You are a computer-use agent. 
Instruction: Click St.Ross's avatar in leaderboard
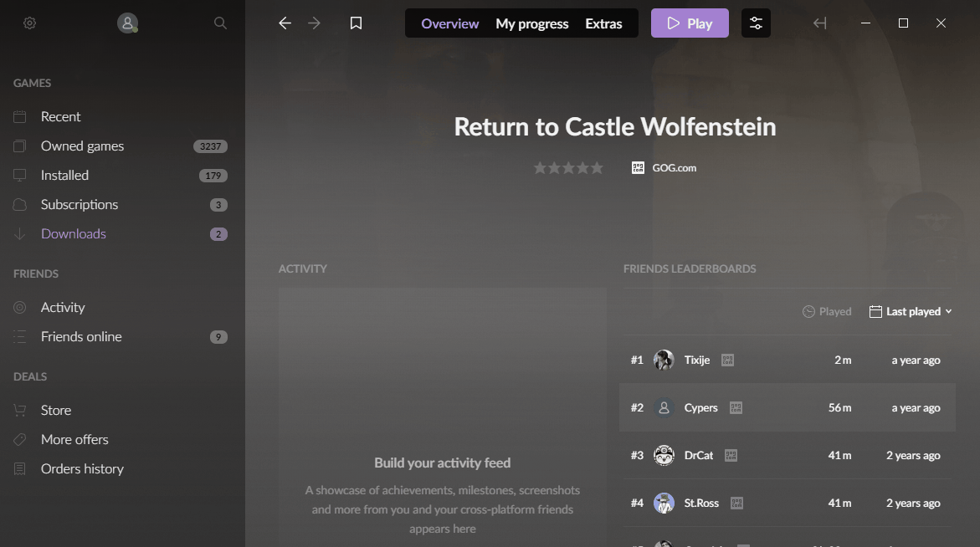pos(664,504)
